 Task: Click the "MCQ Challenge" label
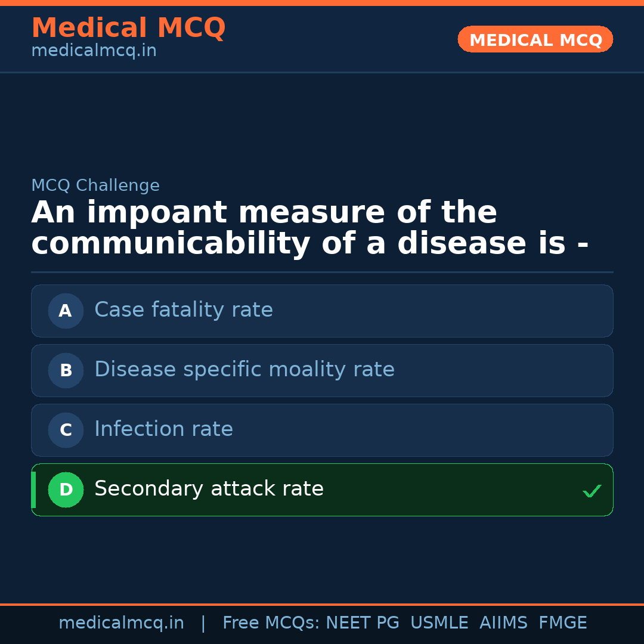click(x=95, y=185)
